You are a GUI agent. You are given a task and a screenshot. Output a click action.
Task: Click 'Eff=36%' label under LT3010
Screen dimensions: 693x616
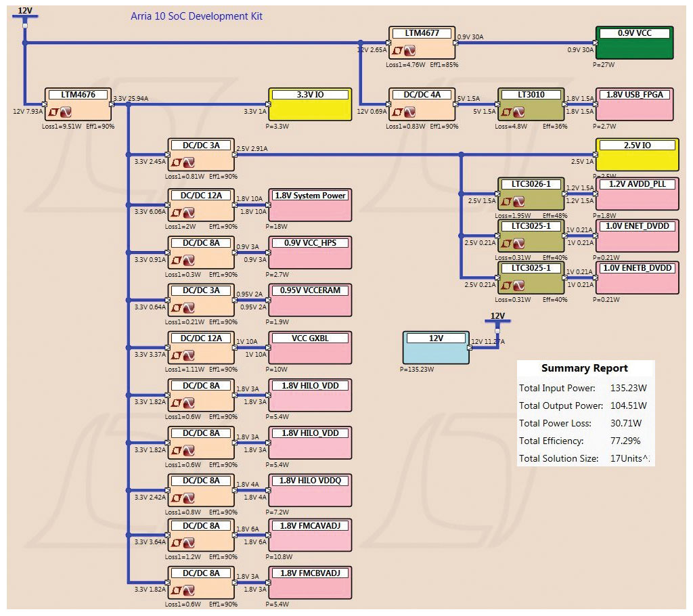(555, 127)
